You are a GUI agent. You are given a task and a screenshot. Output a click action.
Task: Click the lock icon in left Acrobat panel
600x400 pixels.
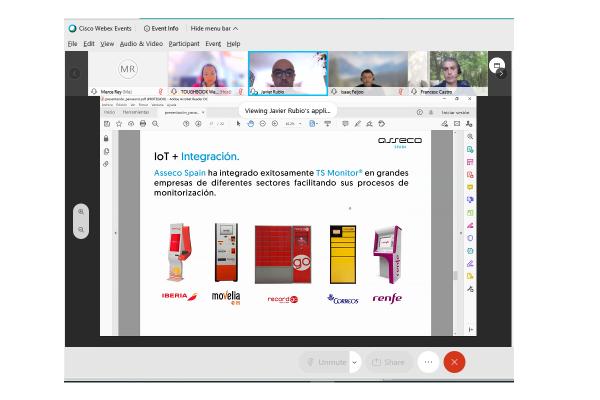pyautogui.click(x=106, y=138)
